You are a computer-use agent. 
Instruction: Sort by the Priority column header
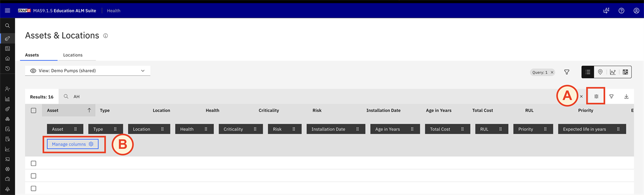[x=586, y=110]
